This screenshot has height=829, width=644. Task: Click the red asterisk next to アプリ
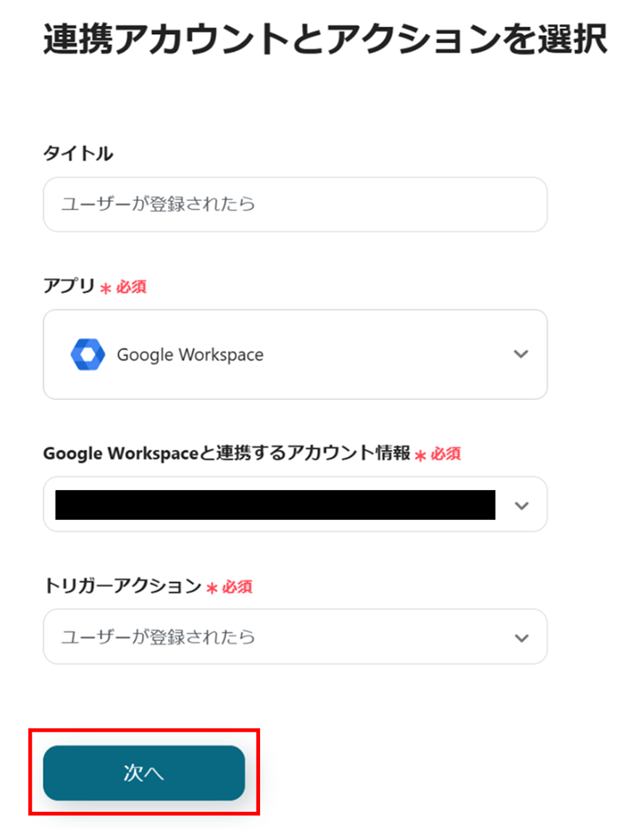[106, 288]
